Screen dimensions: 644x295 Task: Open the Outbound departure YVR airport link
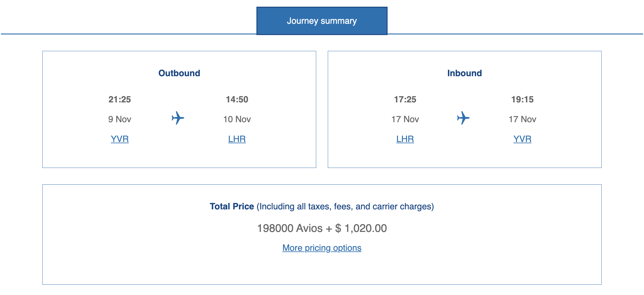click(x=120, y=139)
